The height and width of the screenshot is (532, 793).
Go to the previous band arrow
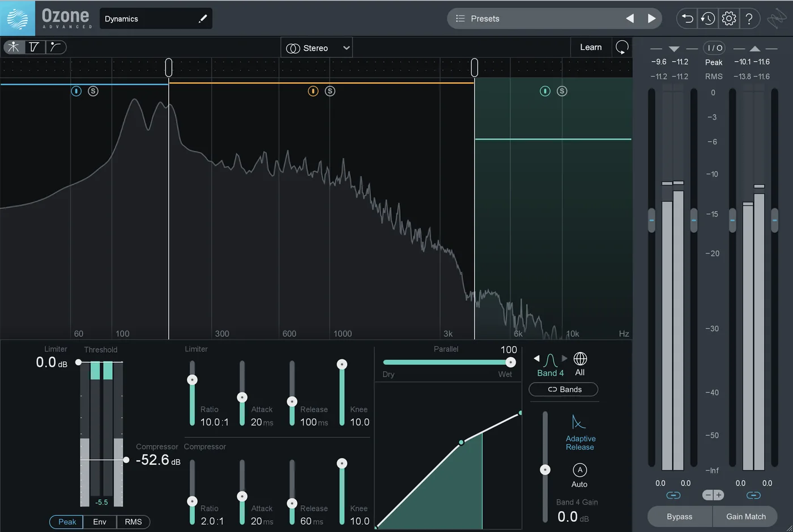(536, 358)
